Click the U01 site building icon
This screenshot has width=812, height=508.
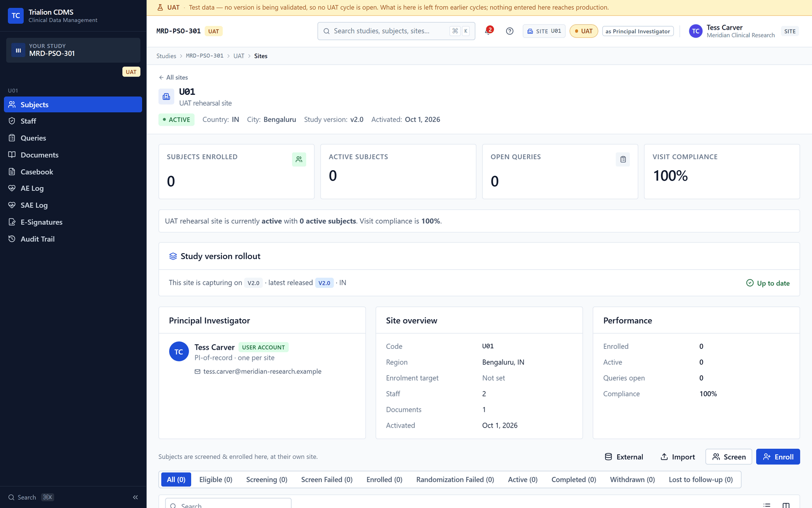[x=166, y=97]
